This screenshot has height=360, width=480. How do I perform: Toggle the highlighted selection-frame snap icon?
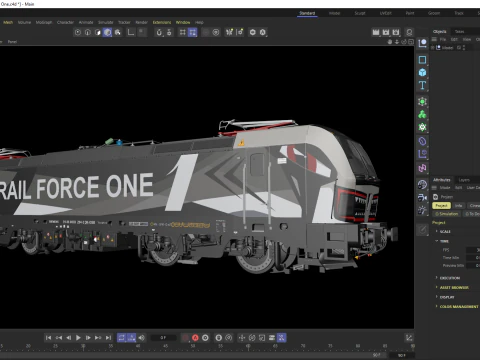coord(192,32)
